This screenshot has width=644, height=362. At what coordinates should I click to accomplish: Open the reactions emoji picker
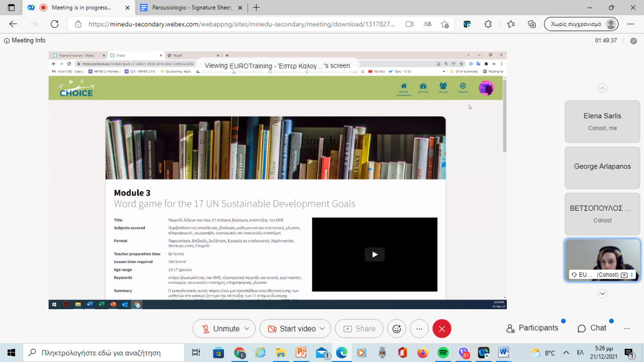click(x=397, y=328)
